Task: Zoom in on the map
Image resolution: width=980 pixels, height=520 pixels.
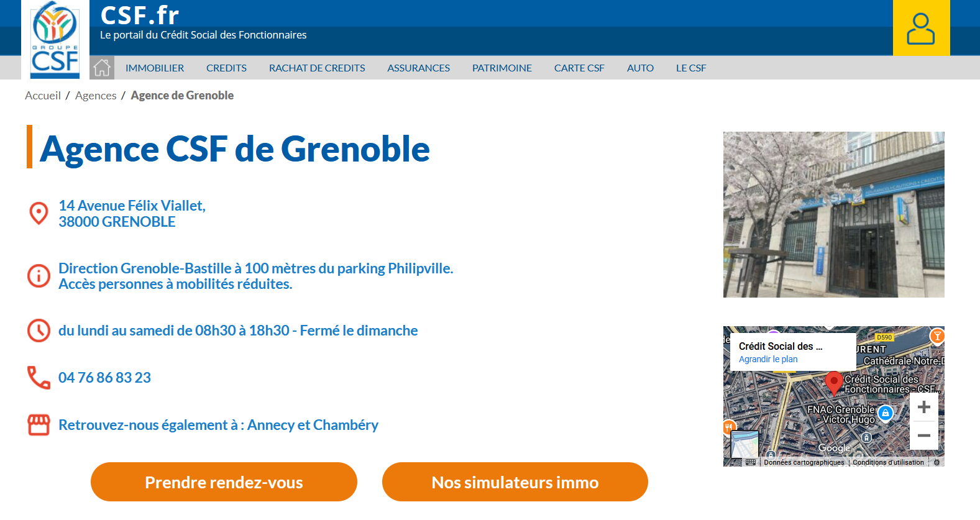Action: tap(923, 407)
